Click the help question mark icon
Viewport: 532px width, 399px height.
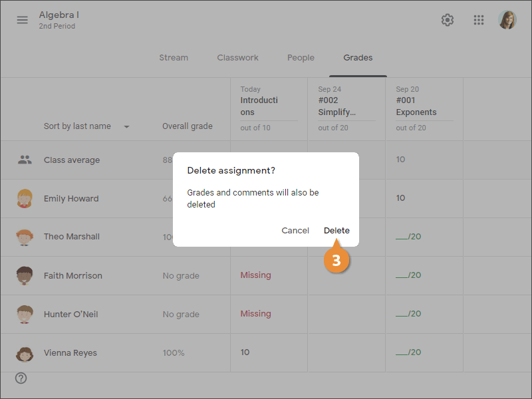tap(21, 378)
